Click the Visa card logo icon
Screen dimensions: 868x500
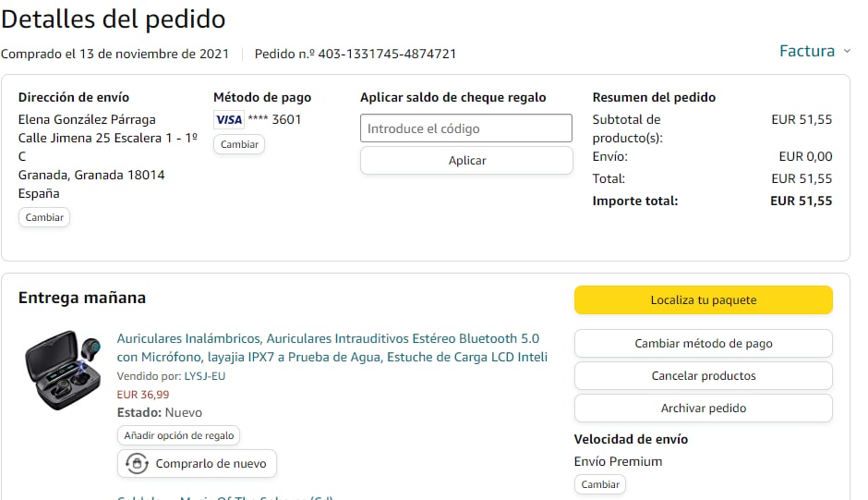[x=228, y=119]
